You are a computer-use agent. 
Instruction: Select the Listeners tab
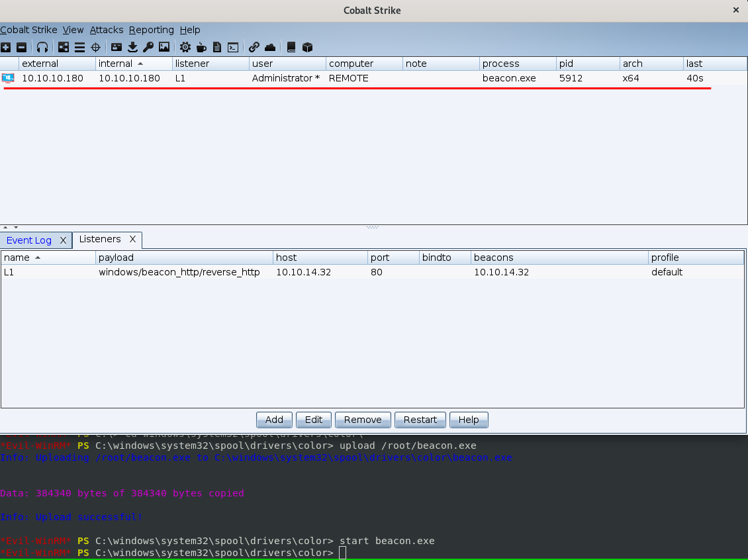[x=100, y=239]
